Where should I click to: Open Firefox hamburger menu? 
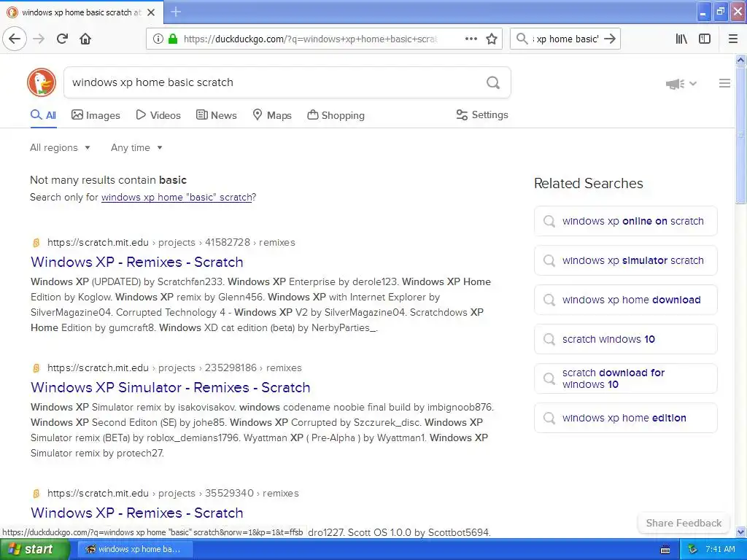point(733,39)
